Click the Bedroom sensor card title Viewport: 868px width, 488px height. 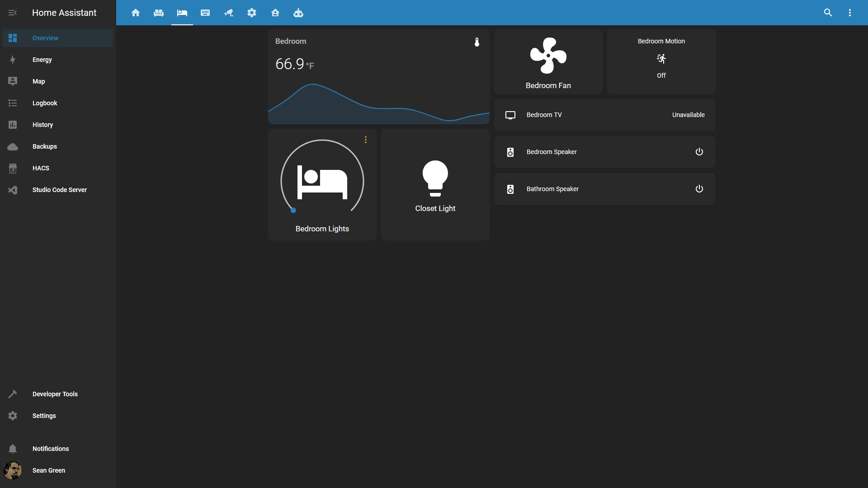point(291,41)
